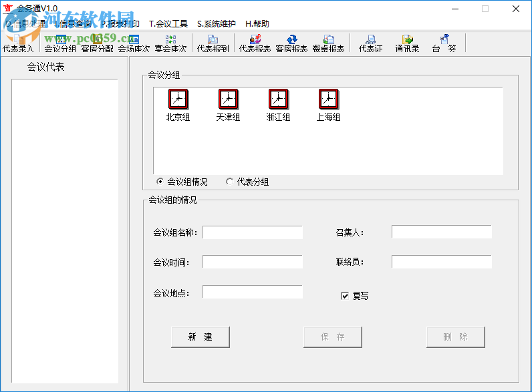The image size is (532, 392).
Task: Select the 北京组 group icon
Action: click(178, 105)
